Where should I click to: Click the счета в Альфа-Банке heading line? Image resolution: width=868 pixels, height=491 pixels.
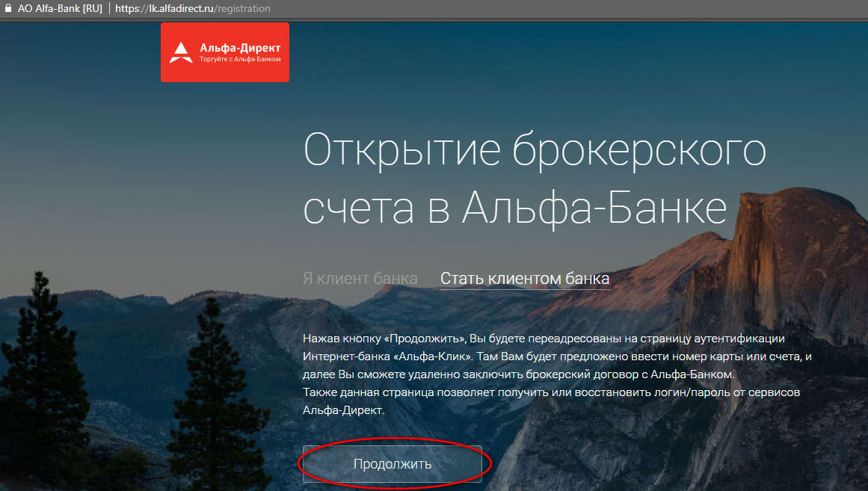point(515,208)
